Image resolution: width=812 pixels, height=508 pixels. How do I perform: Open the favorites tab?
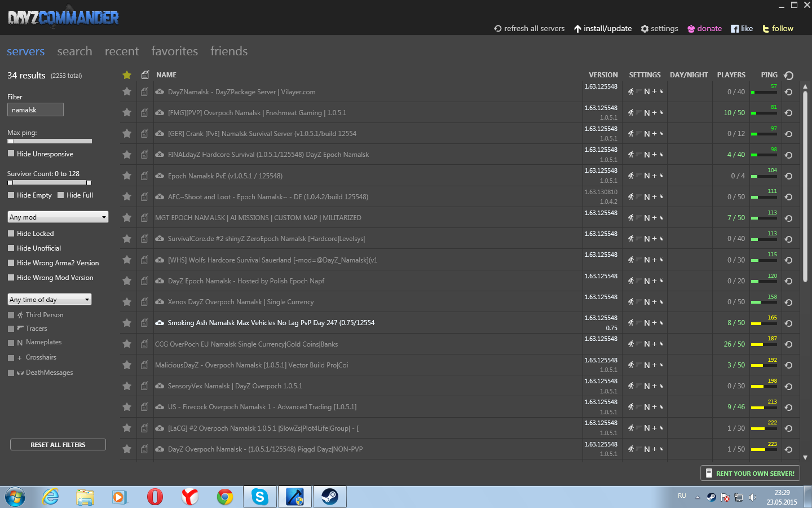[x=175, y=51]
